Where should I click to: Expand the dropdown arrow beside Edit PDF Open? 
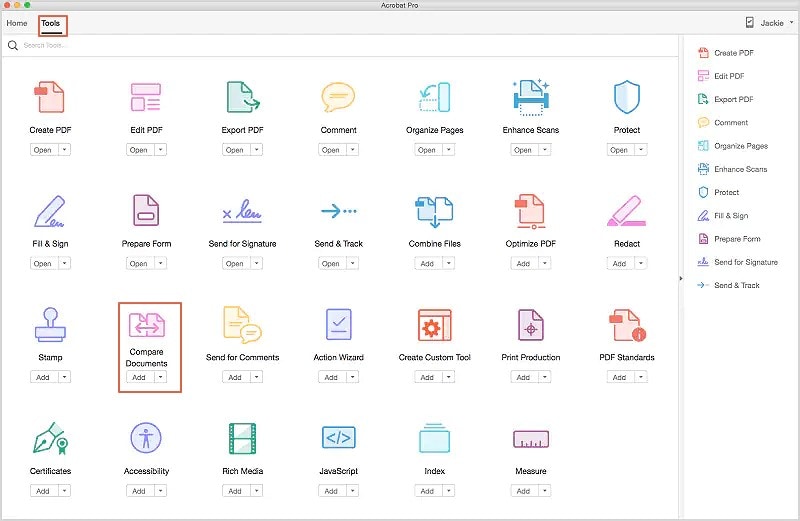tap(160, 150)
